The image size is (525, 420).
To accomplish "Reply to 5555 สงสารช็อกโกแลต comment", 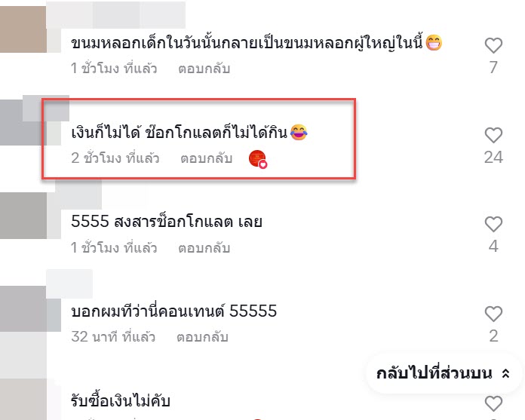I will 204,248.
